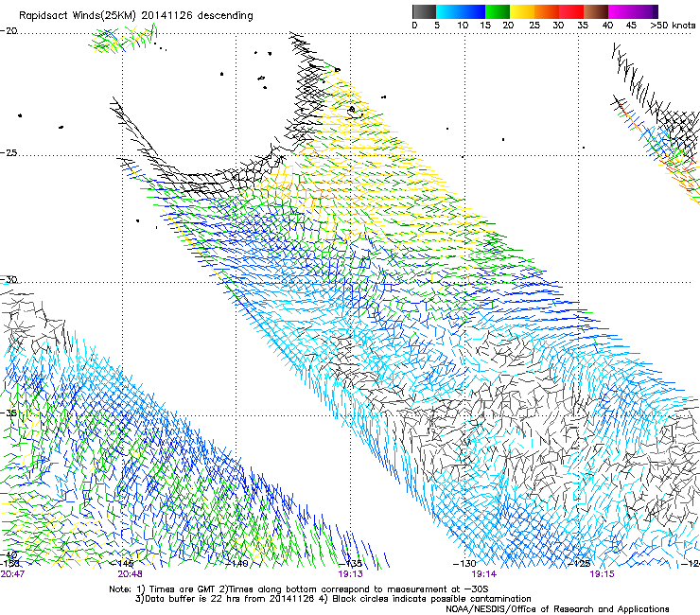
Task: Click the orange 25–30 knots legend swatch
Action: [x=547, y=11]
